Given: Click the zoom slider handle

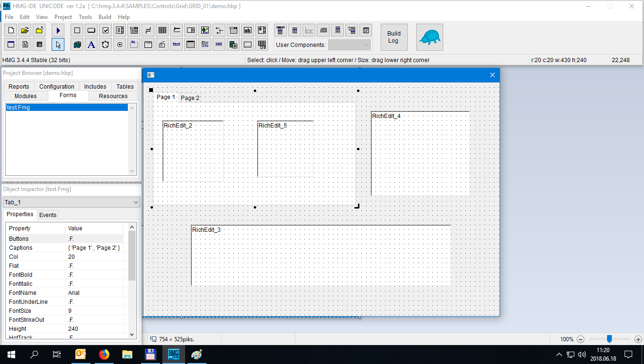Looking at the screenshot, I should pos(609,339).
